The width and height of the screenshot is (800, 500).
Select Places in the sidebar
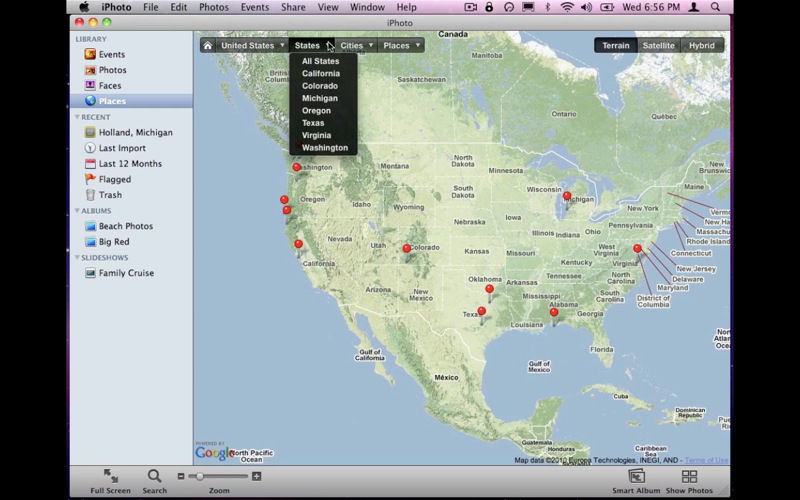point(131,101)
